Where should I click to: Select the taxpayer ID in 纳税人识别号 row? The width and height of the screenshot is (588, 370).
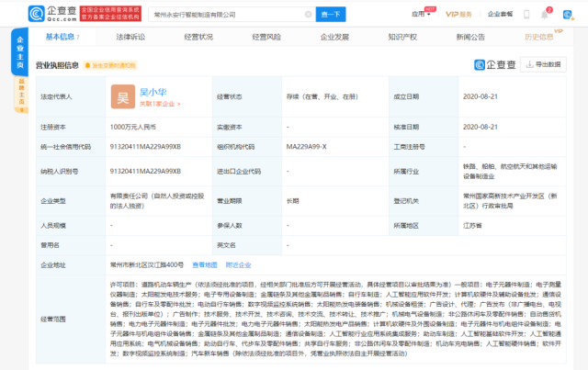[145, 172]
